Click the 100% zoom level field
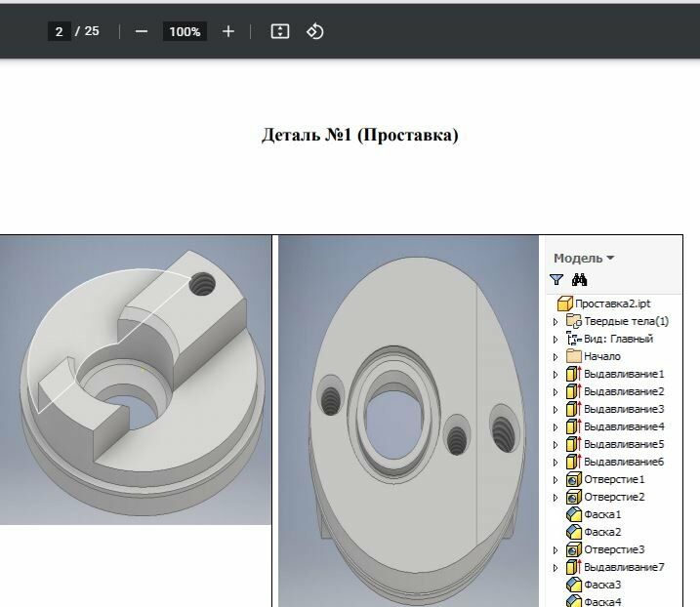The image size is (700, 607). 185,31
